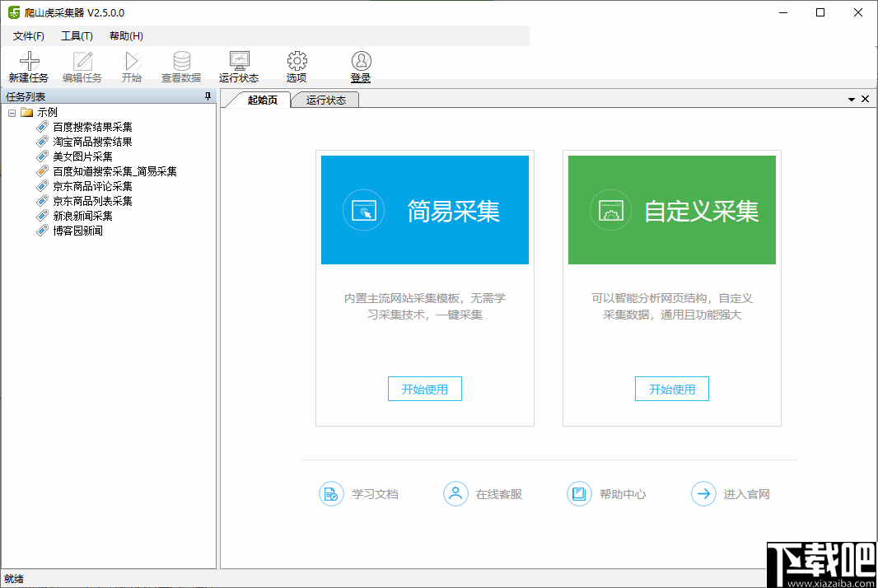Minimize the 爬山虎采集器 window
Viewport: 878px width, 588px height.
[783, 12]
